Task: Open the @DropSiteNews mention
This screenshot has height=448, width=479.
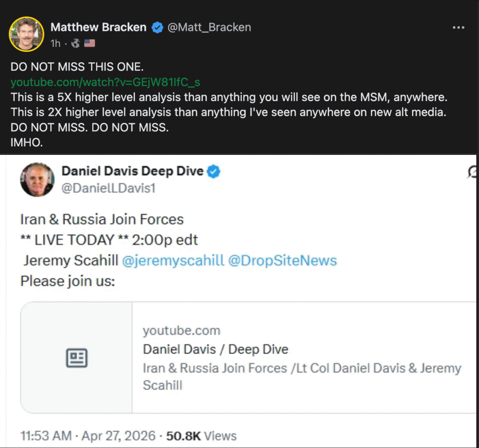Action: click(x=282, y=260)
